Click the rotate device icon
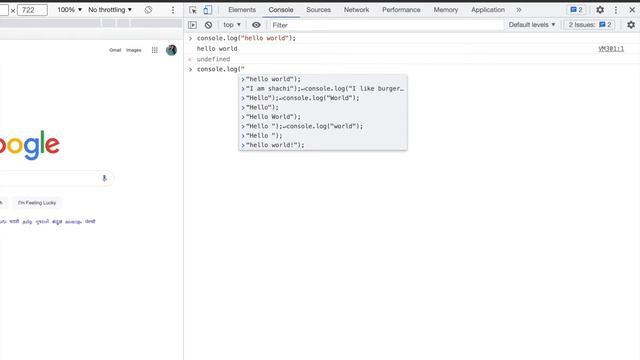640x360 pixels. pos(148,10)
